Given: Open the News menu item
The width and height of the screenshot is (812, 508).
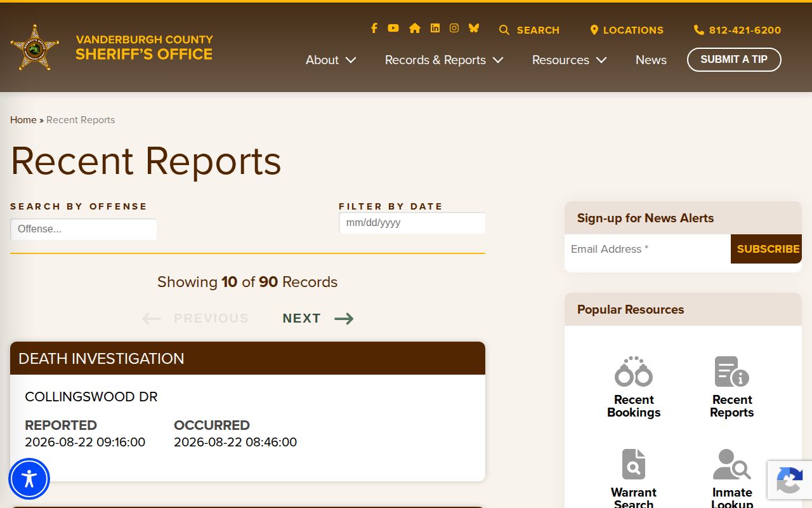Looking at the screenshot, I should [651, 60].
